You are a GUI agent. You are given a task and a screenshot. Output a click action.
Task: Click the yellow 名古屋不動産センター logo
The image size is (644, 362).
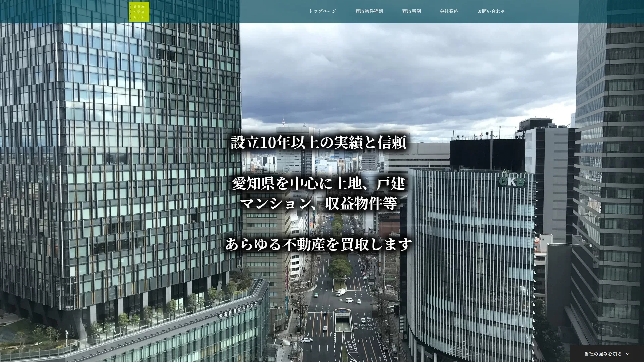point(139,12)
